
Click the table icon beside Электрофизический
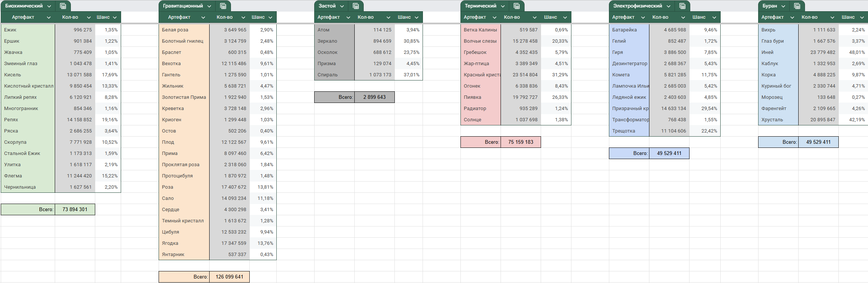682,6
